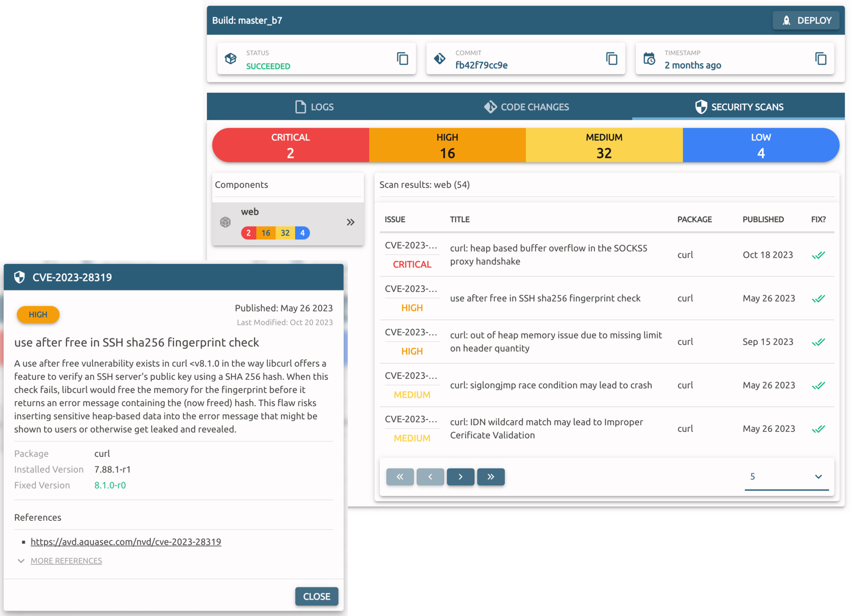Click the Oct 18 2023 published date
The height and width of the screenshot is (616, 851).
point(767,255)
